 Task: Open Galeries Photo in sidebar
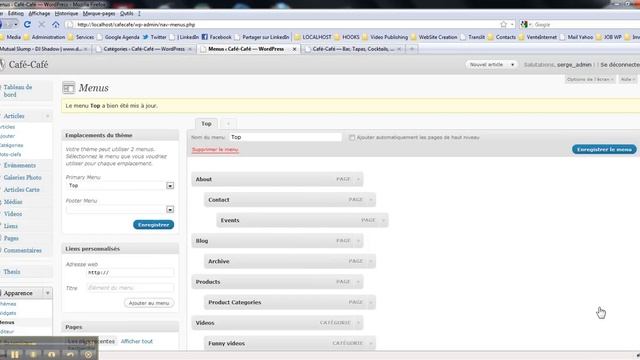coord(22,178)
